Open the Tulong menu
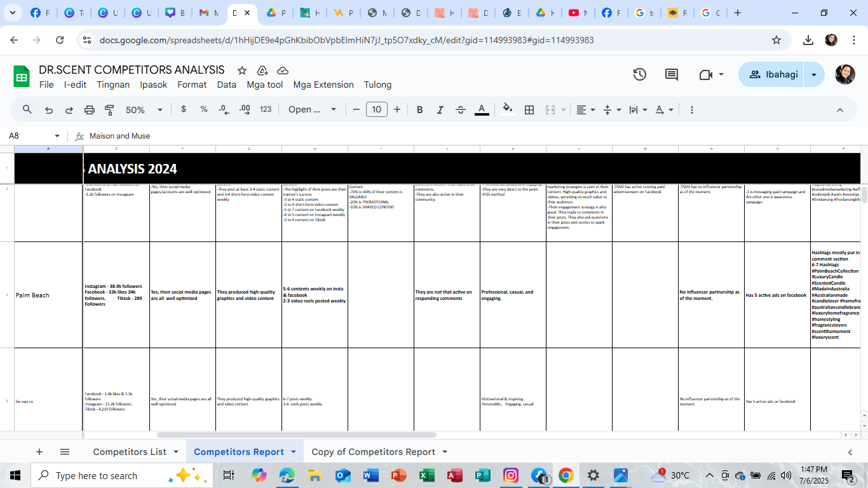Screen dimensions: 868x488 377,85
